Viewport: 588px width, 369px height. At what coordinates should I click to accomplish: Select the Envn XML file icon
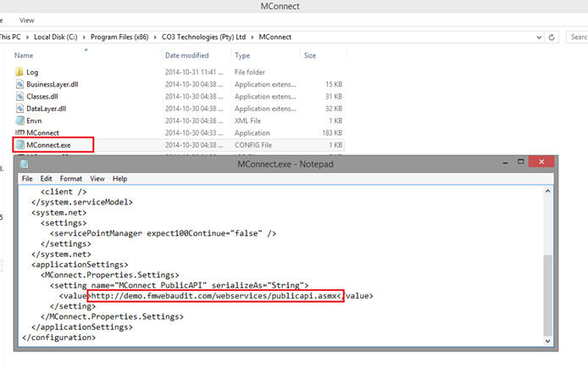coord(19,120)
